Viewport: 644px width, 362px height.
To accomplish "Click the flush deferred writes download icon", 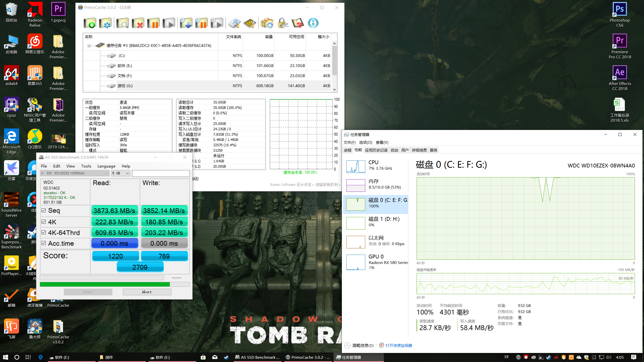I will point(186,23).
